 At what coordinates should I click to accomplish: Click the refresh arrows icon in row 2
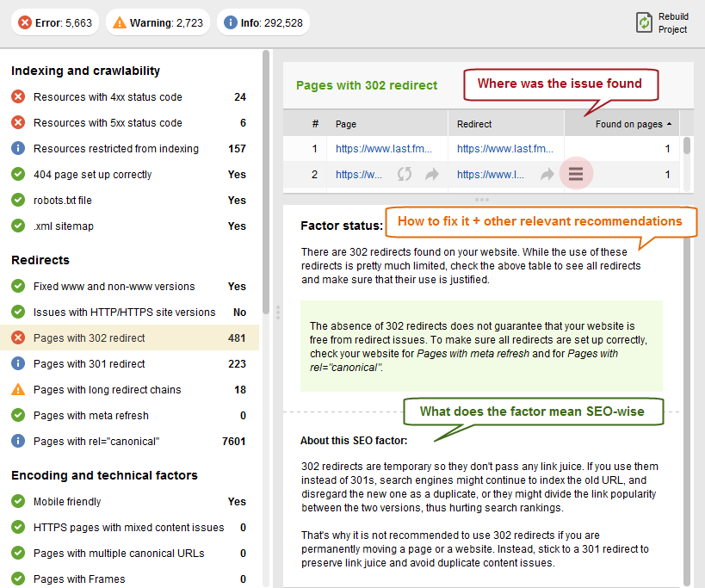click(x=405, y=174)
